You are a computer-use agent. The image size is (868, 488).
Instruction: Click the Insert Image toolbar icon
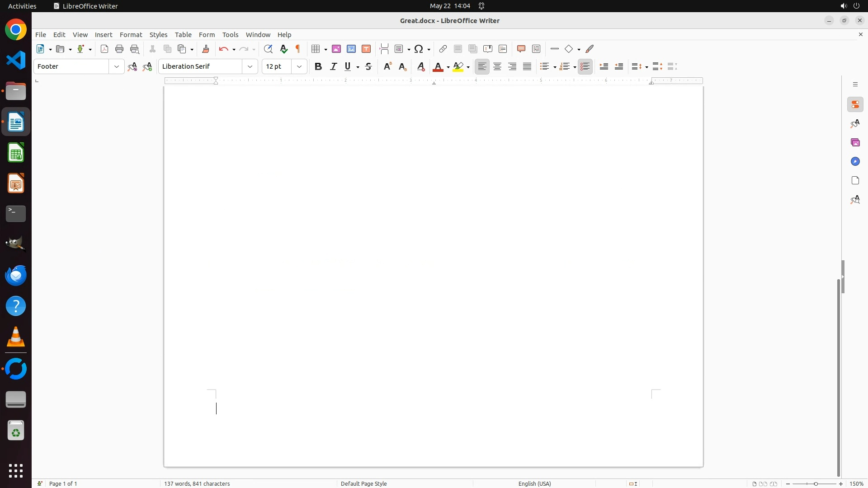(x=336, y=49)
